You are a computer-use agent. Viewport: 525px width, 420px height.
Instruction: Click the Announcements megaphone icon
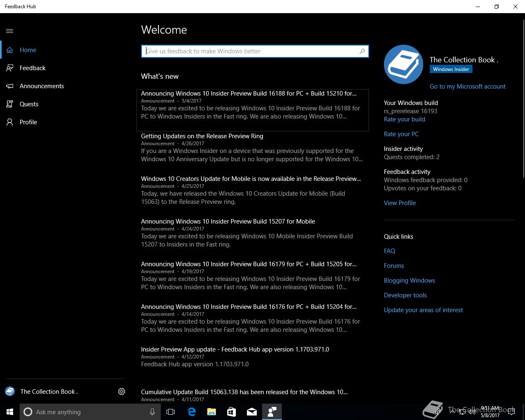(10, 86)
